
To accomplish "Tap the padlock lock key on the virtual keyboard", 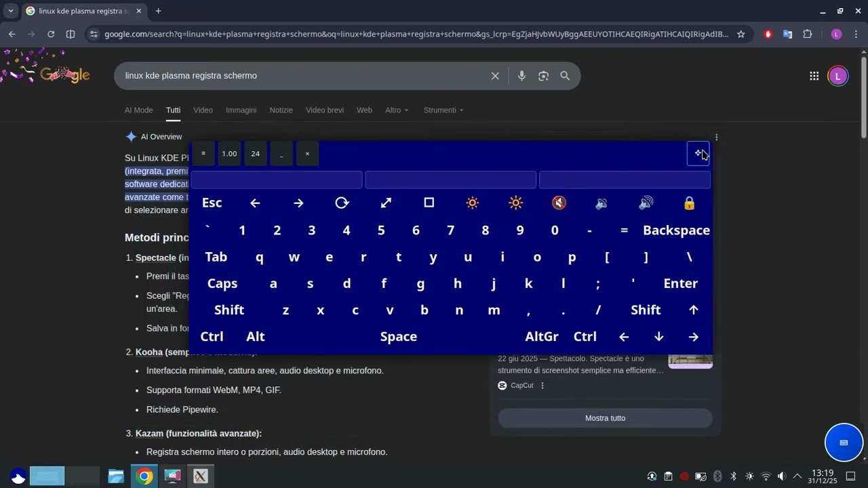I will 689,203.
